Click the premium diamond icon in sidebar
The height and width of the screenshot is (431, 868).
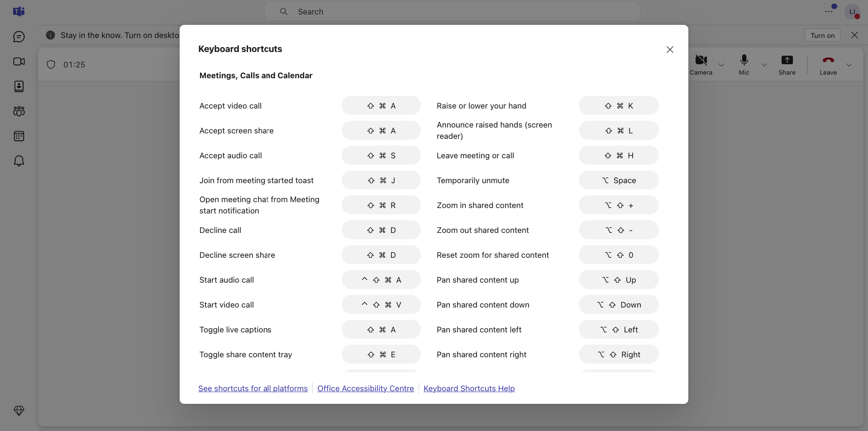[19, 411]
